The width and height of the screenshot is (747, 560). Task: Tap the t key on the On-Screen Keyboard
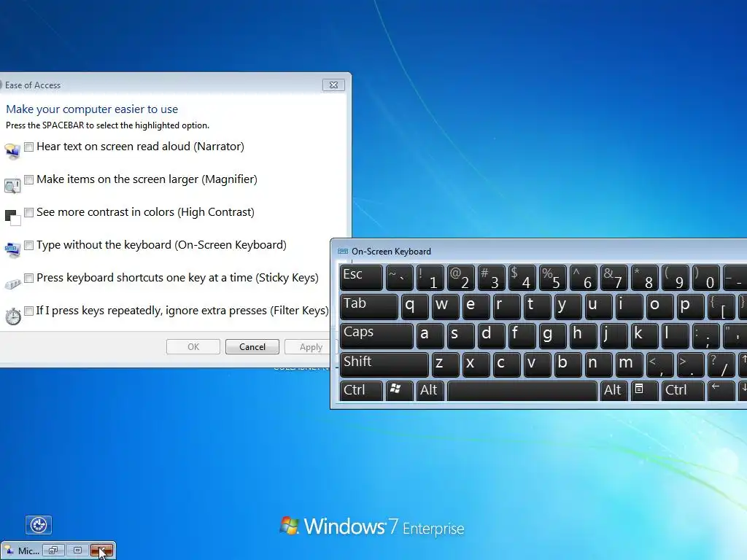point(537,307)
